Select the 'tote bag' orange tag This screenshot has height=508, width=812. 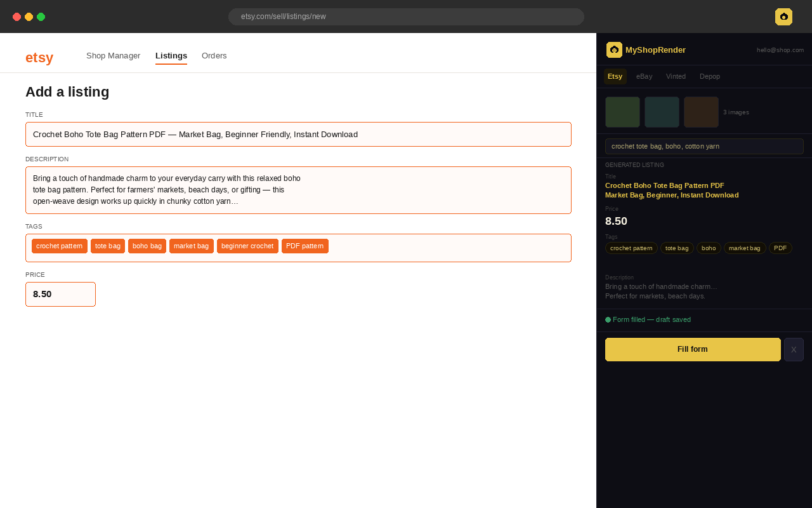coord(108,246)
